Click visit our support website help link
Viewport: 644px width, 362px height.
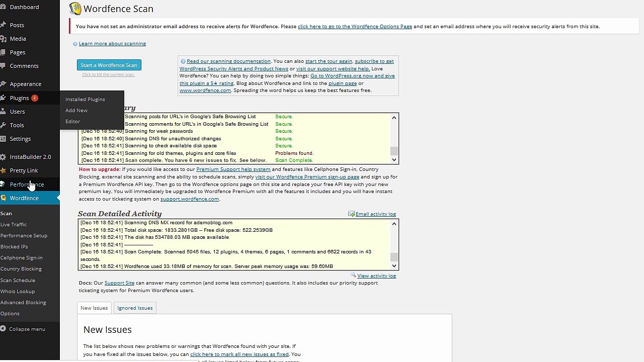(x=333, y=69)
